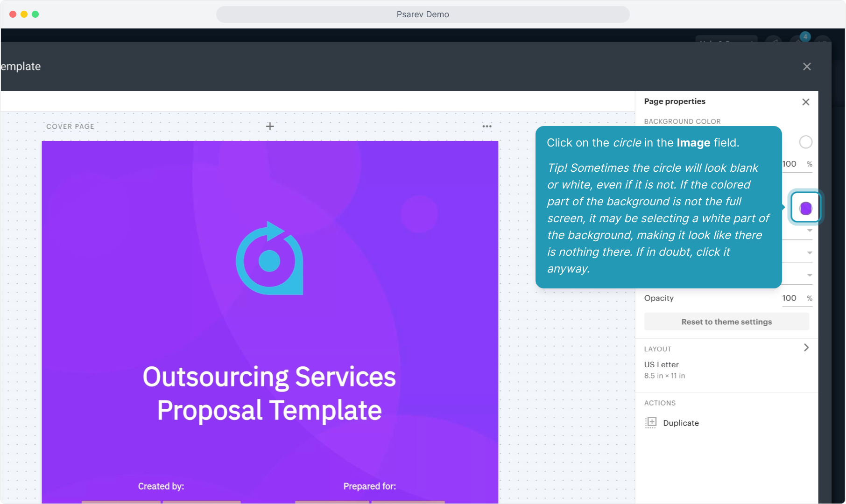Click the Created by label
This screenshot has width=846, height=504.
(x=161, y=486)
